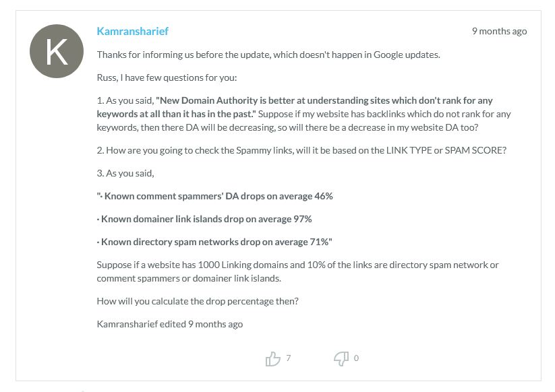This screenshot has width=555, height=392.
Task: Click the 9 months ago timestamp
Action: click(500, 31)
